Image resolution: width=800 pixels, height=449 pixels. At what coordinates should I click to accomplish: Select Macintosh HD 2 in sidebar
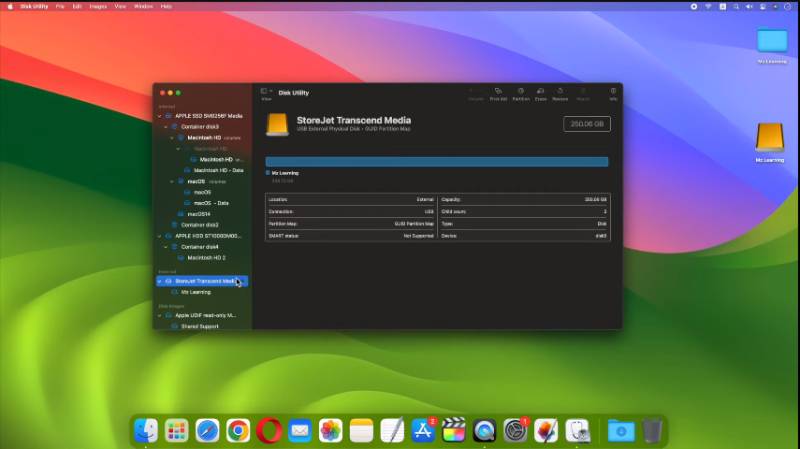click(x=205, y=257)
